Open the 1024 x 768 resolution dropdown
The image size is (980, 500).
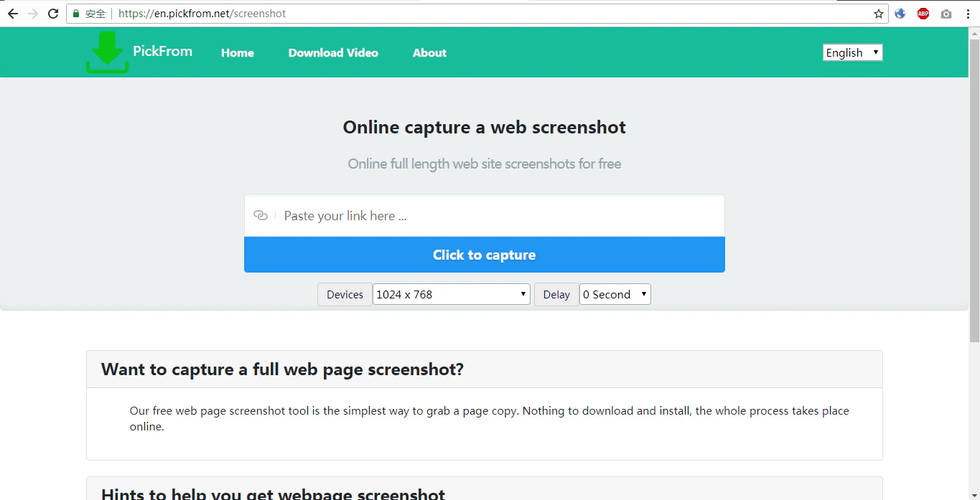451,294
